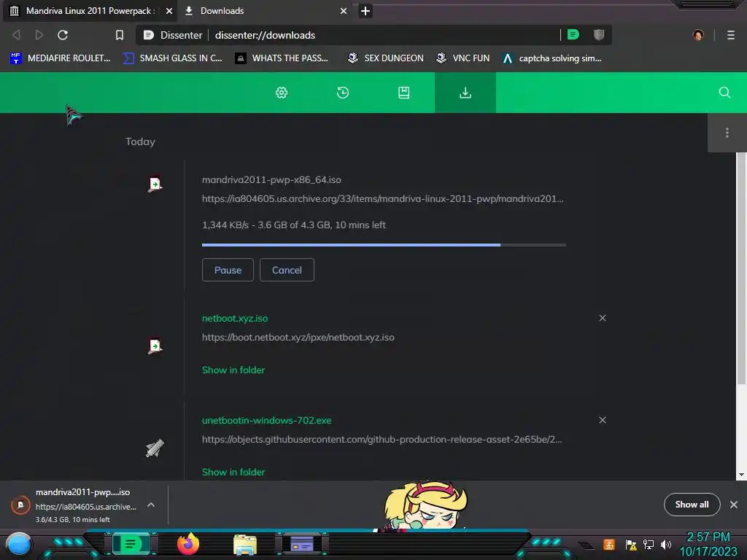Click mandriva2011-pwp....iso in download shelf
Screen dimensions: 747x560
83,492
